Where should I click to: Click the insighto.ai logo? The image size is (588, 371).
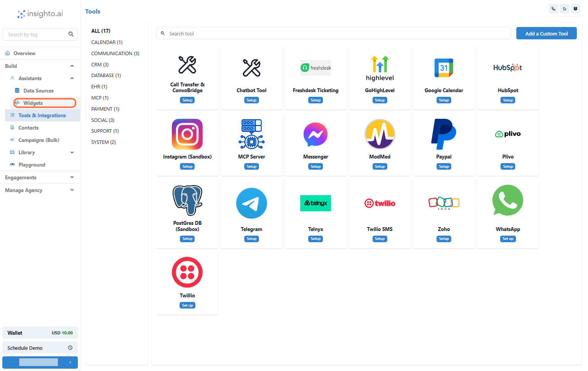click(40, 14)
